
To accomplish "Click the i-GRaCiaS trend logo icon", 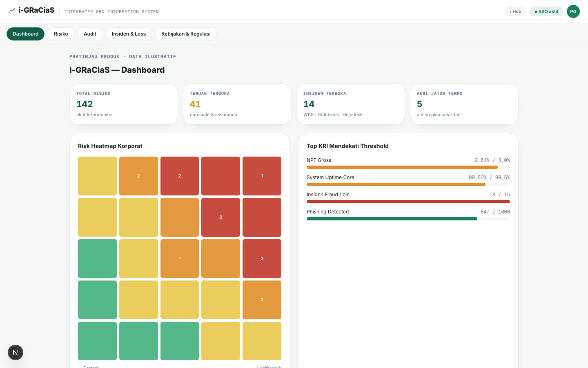I will (12, 11).
